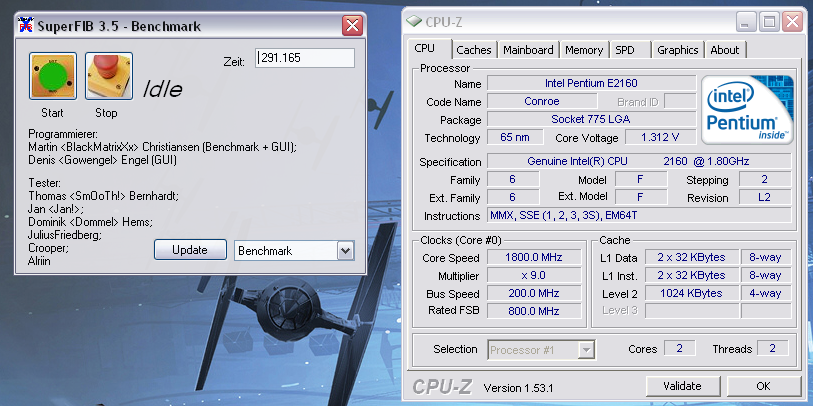The image size is (813, 406).
Task: Click the Level 2 value 1024 KBytes
Action: click(x=692, y=293)
